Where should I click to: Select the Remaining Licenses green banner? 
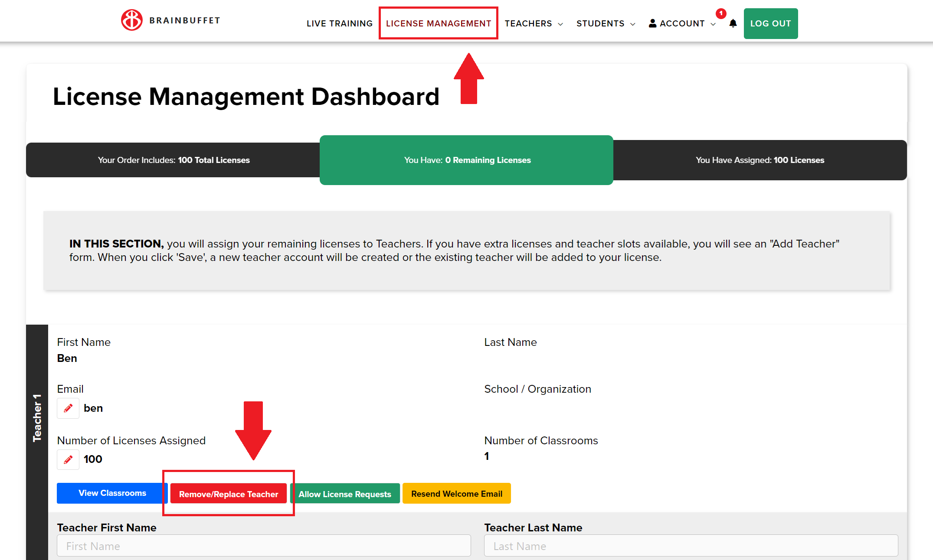(466, 160)
